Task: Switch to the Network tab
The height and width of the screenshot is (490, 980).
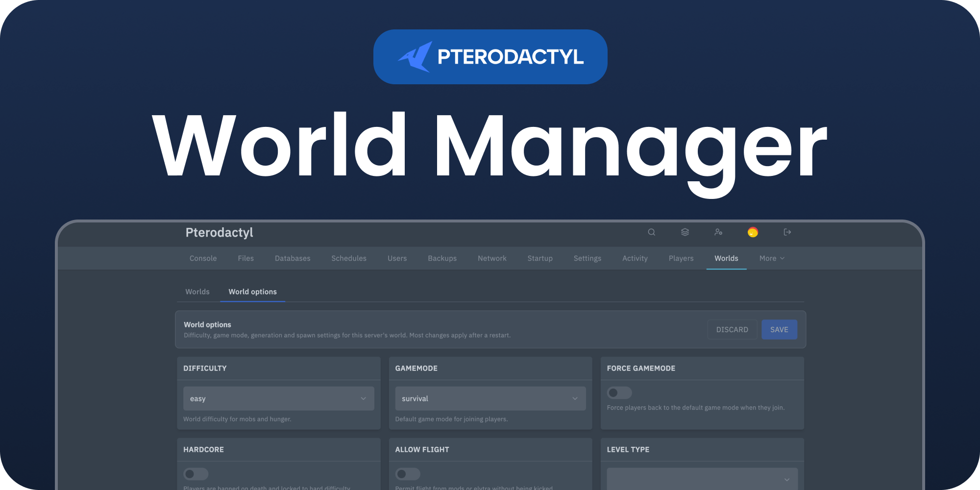Action: point(492,258)
